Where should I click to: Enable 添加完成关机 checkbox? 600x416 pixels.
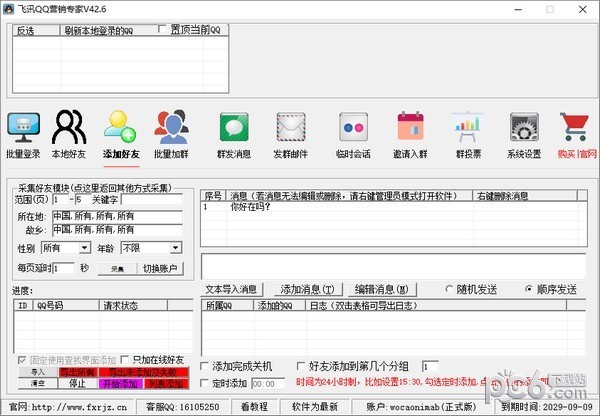205,366
